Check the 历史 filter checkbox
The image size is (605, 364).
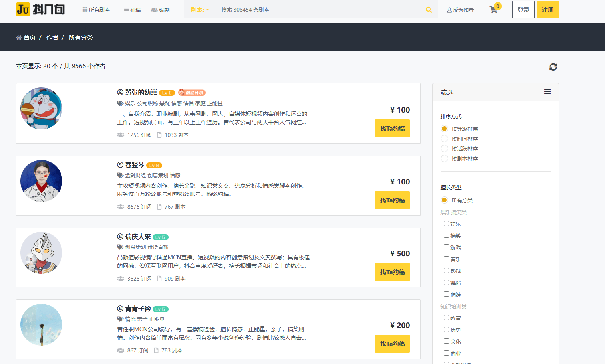click(x=446, y=330)
